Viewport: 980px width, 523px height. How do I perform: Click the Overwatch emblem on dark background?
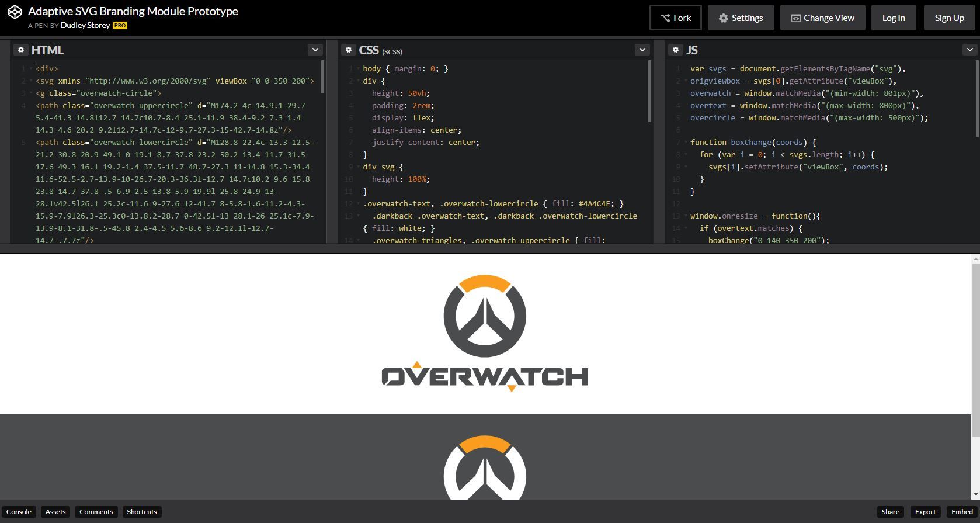[x=485, y=467]
